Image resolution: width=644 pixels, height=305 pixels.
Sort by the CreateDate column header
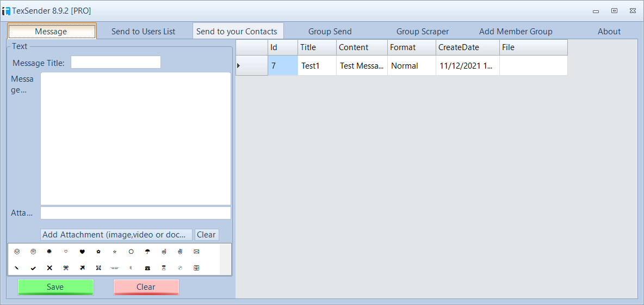[468, 47]
